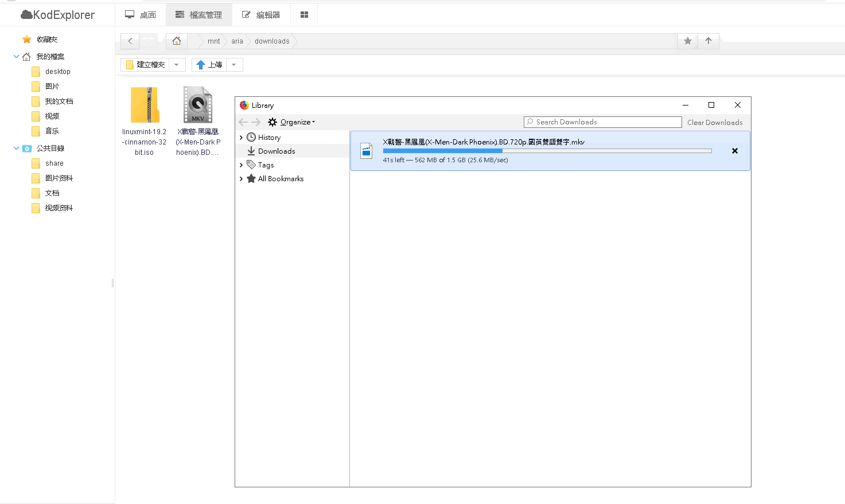Switch to the 桌面 desktop tab
This screenshot has width=845, height=504.
[x=141, y=15]
